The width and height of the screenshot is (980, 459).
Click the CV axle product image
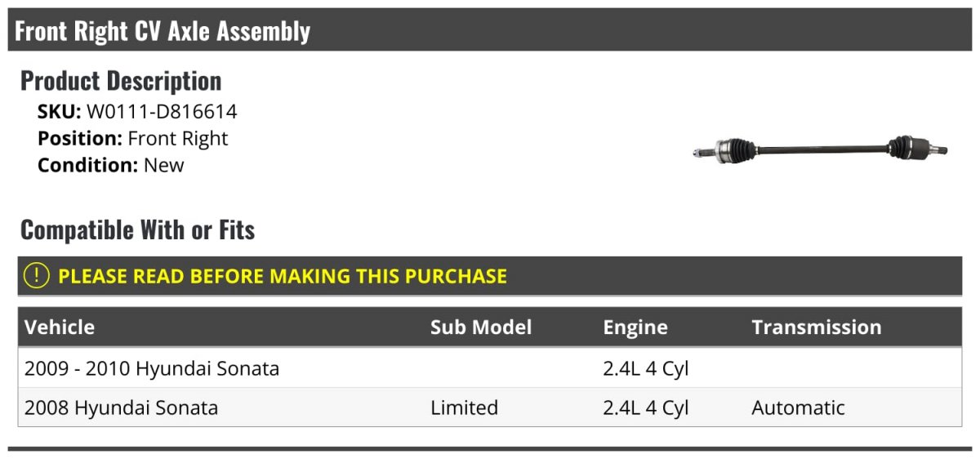820,149
